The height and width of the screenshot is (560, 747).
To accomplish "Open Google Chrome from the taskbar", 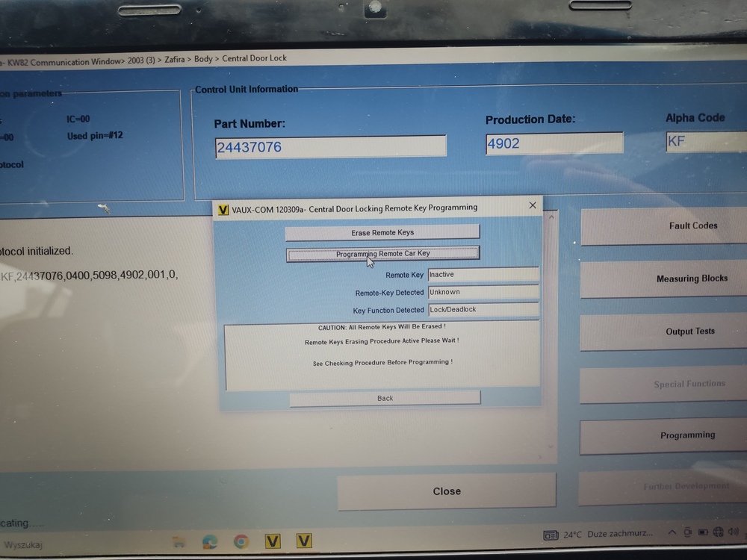I will click(241, 541).
